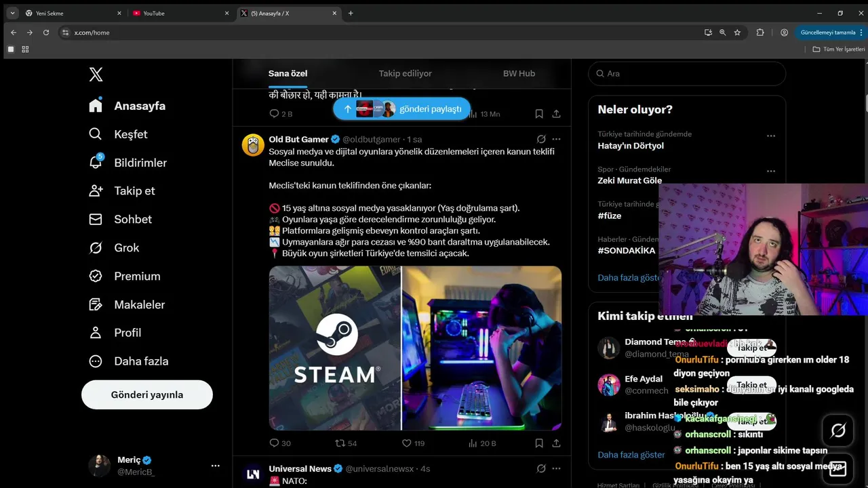Viewport: 868px width, 488px height.
Task: Share the top Hindi post
Action: 556,114
